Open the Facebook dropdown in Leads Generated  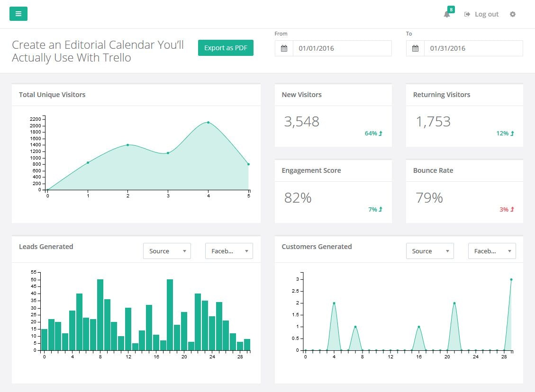[229, 251]
